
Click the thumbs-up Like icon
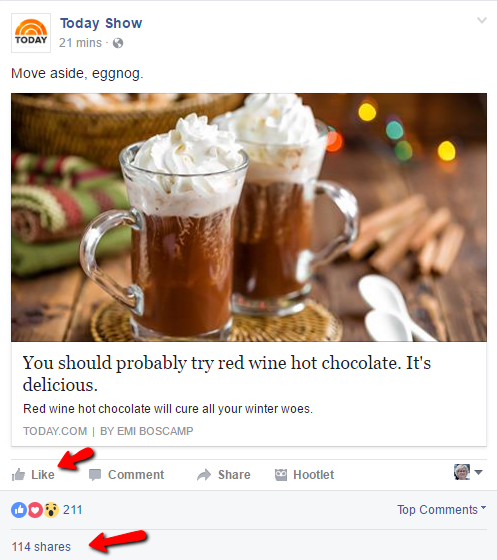point(18,475)
